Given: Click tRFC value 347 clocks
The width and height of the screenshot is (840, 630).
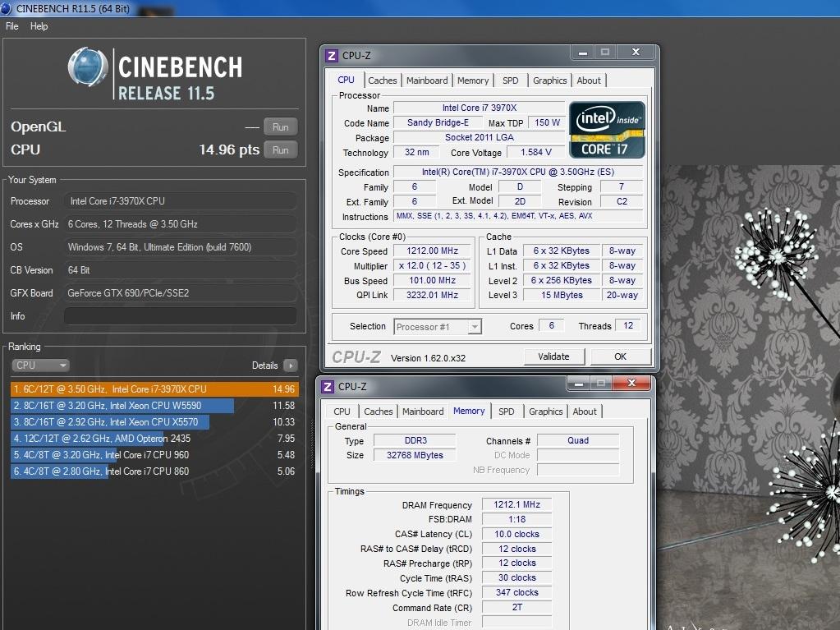Looking at the screenshot, I should click(517, 592).
